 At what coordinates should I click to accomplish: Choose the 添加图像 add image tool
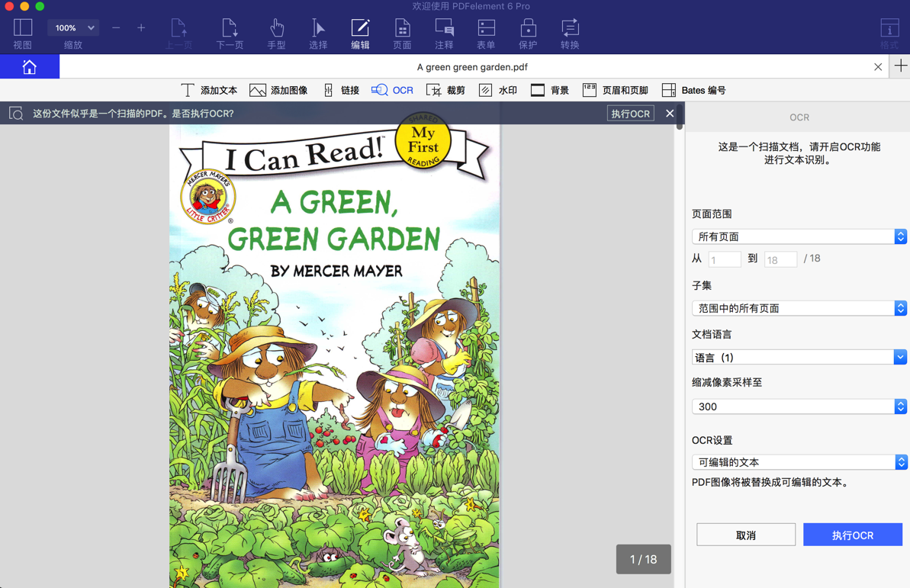click(x=278, y=90)
